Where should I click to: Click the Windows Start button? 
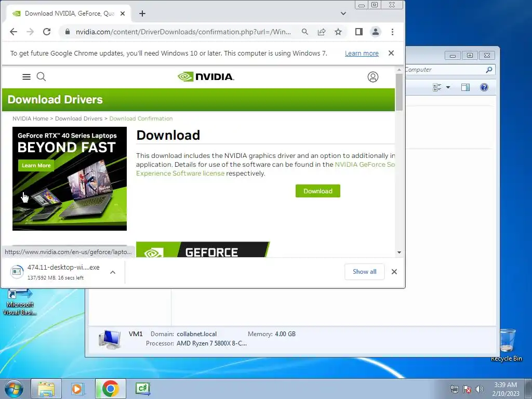[14, 389]
